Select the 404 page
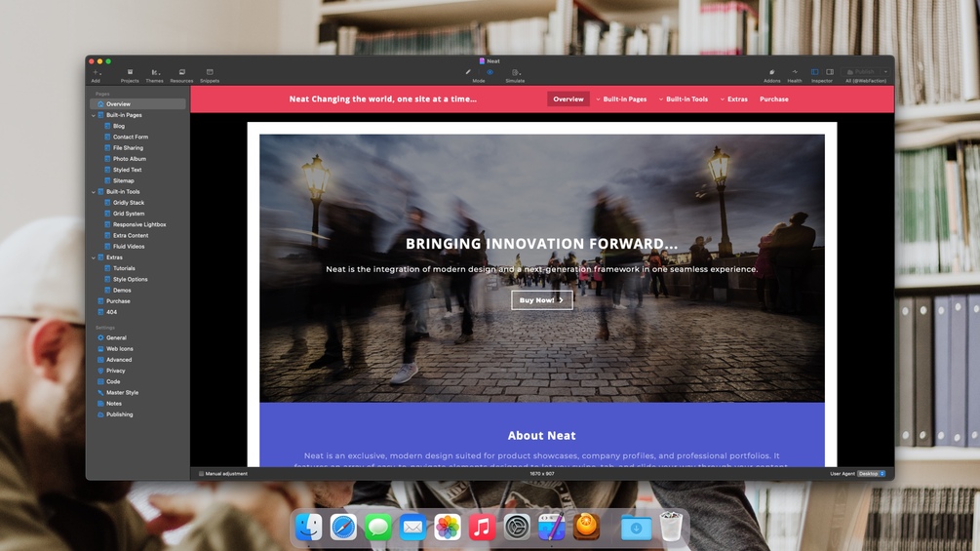 pos(111,312)
